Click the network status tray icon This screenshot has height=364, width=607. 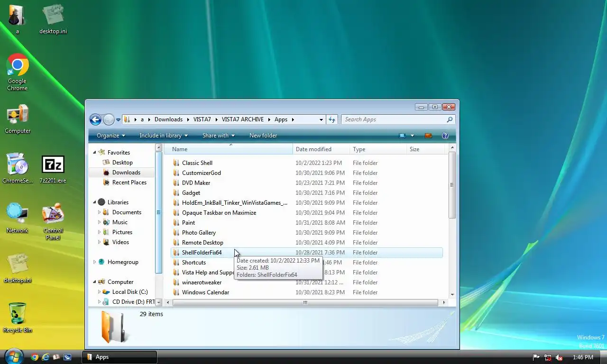coord(548,357)
